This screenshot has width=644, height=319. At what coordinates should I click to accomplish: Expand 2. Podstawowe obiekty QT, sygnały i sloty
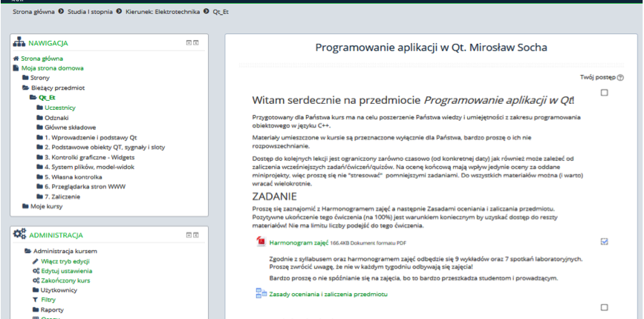tap(39, 147)
